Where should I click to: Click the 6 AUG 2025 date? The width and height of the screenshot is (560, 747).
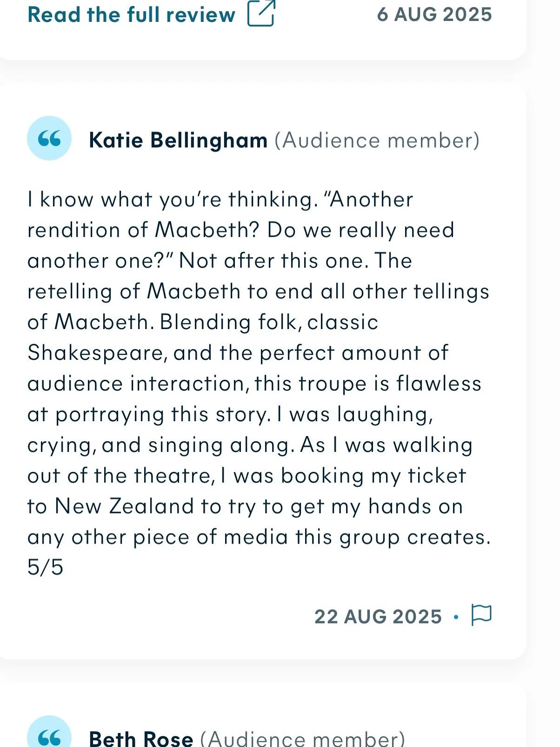[x=434, y=14]
